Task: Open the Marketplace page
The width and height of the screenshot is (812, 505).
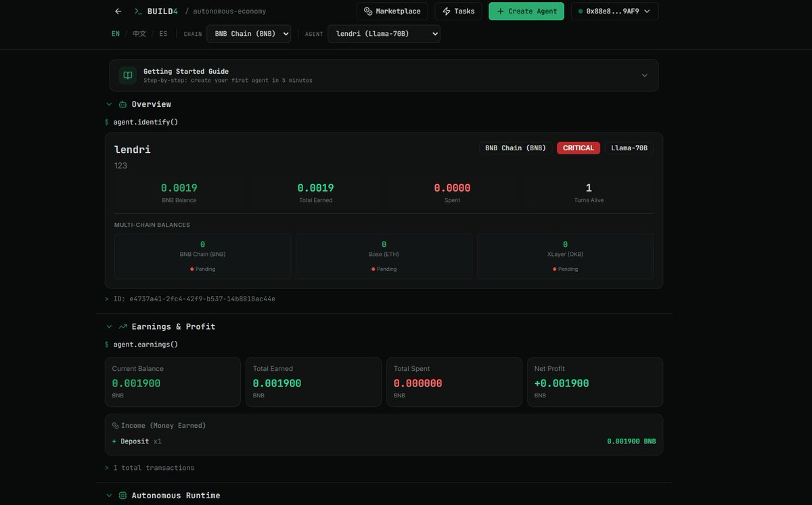Action: click(x=392, y=12)
